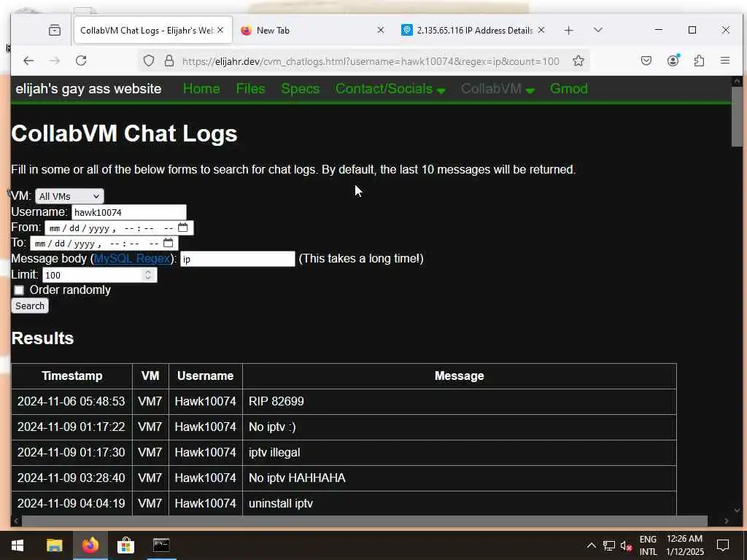Click the Search button
This screenshot has width=747, height=560.
[x=29, y=306]
